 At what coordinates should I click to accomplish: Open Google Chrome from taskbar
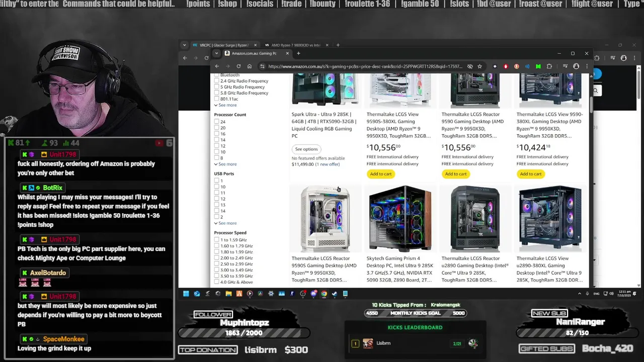[x=324, y=294]
